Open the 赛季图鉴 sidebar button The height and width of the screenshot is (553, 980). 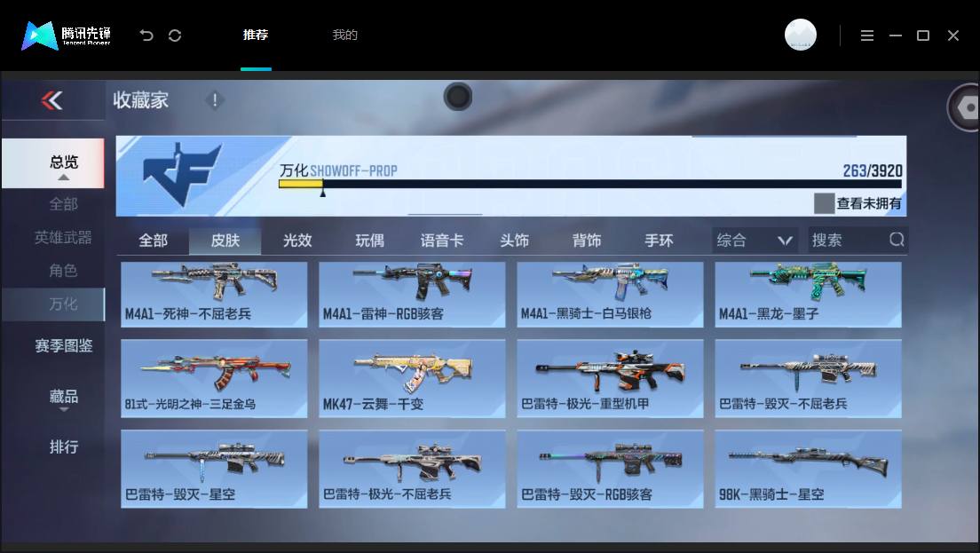point(63,345)
